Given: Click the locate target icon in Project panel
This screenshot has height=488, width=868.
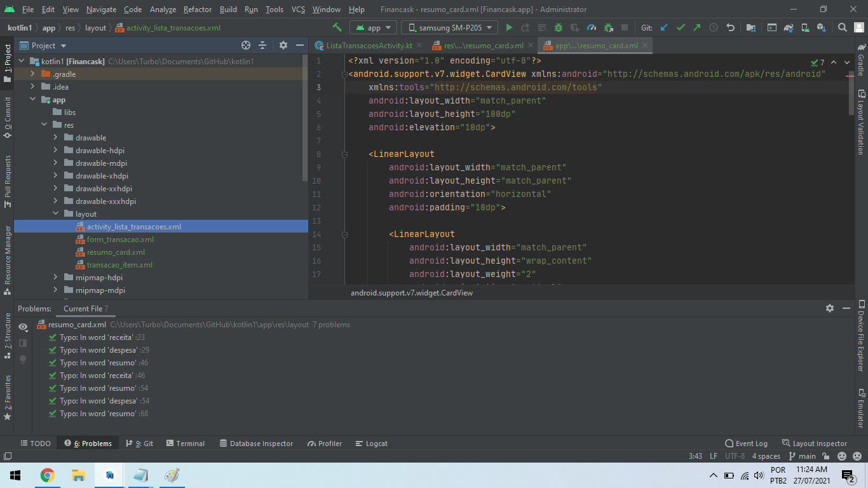Looking at the screenshot, I should pos(246,45).
